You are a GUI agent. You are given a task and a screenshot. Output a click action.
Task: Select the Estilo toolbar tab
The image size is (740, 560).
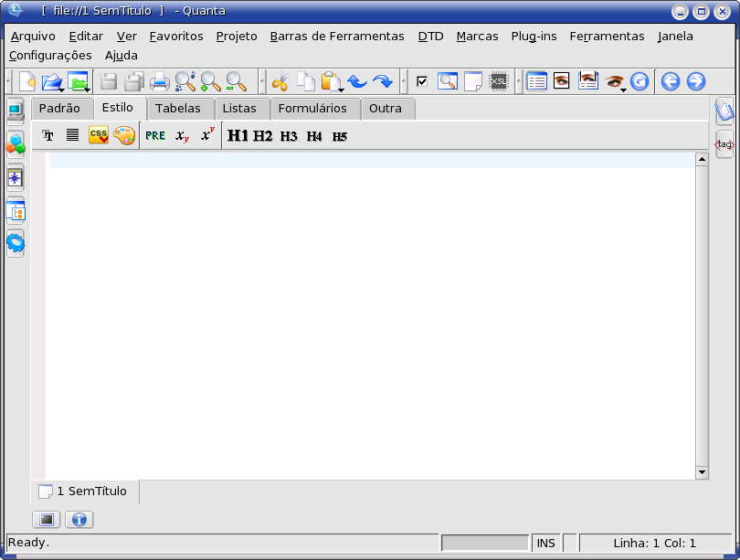point(118,108)
